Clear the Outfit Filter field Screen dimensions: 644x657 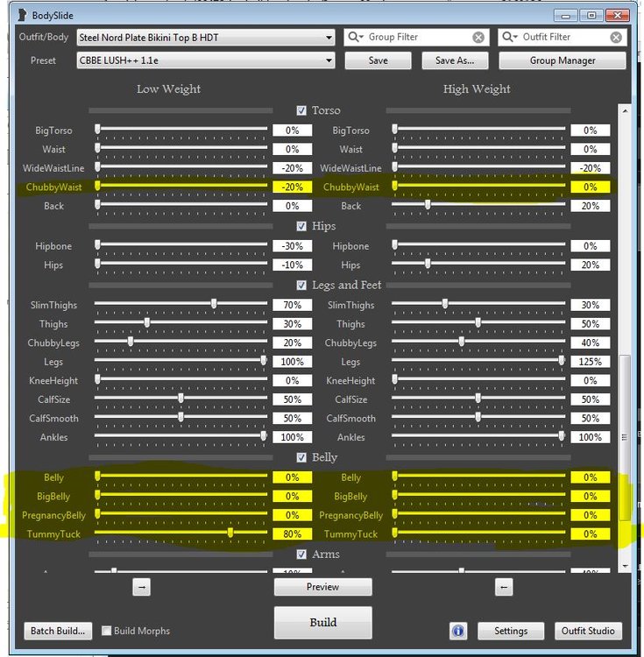(615, 38)
